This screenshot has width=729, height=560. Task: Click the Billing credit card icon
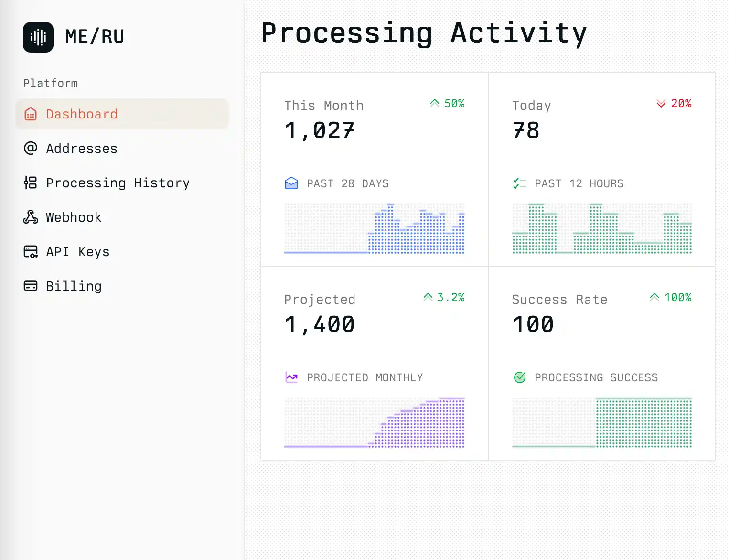31,286
